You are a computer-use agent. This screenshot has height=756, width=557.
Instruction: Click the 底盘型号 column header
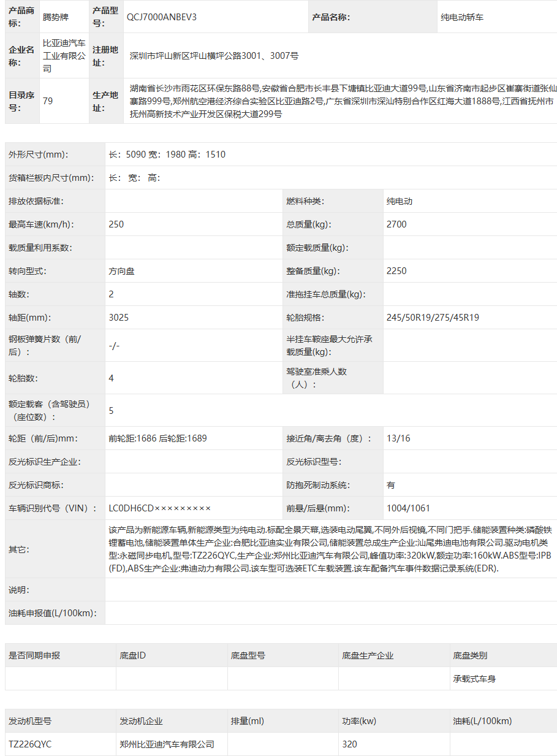(x=248, y=655)
